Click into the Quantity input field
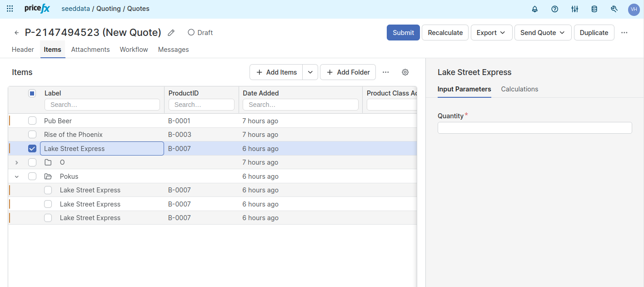This screenshot has width=644, height=287. pos(534,128)
